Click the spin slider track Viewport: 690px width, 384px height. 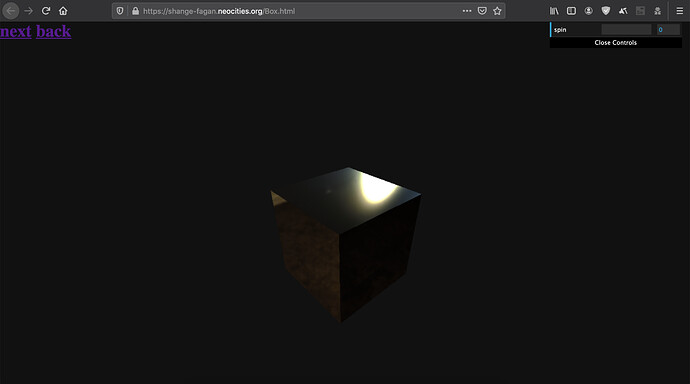(626, 29)
